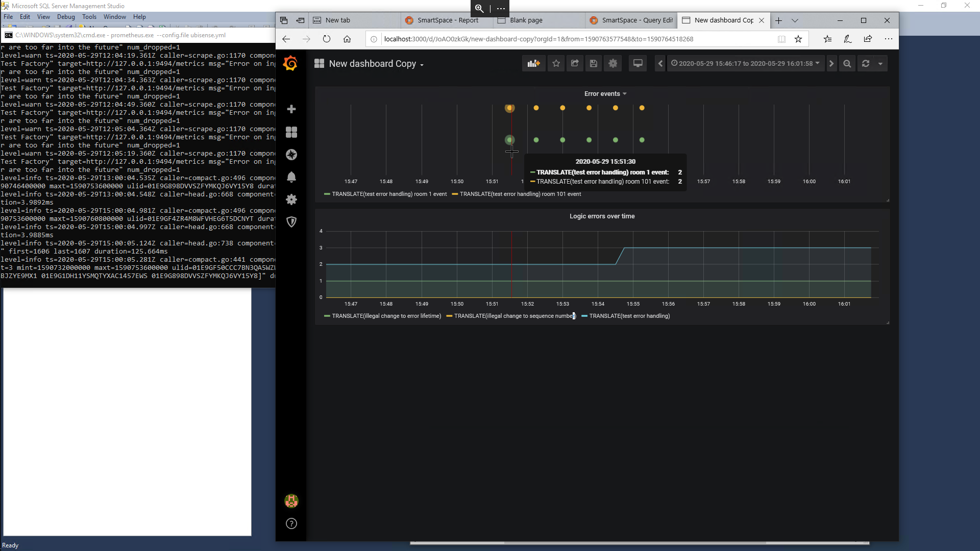Switch to SmartSpace - Query Editor tab
This screenshot has width=980, height=551.
(631, 20)
